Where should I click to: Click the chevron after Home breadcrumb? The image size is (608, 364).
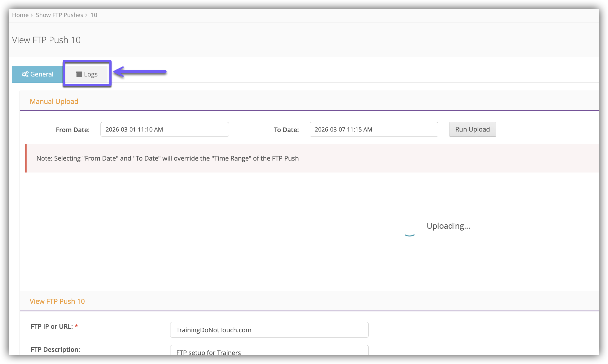(x=32, y=15)
